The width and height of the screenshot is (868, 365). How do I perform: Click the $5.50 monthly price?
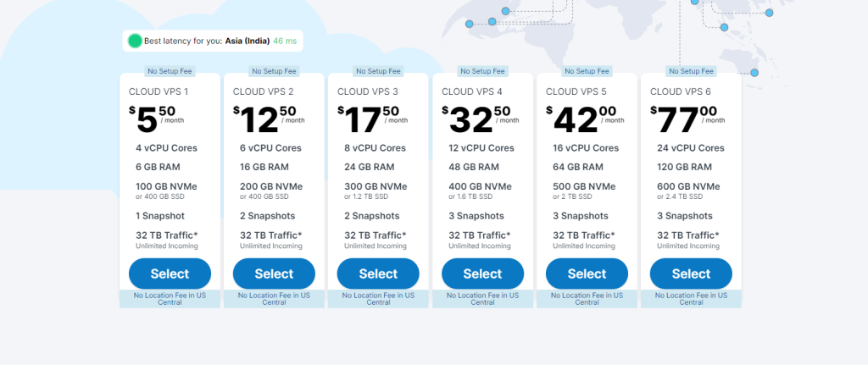tap(157, 119)
